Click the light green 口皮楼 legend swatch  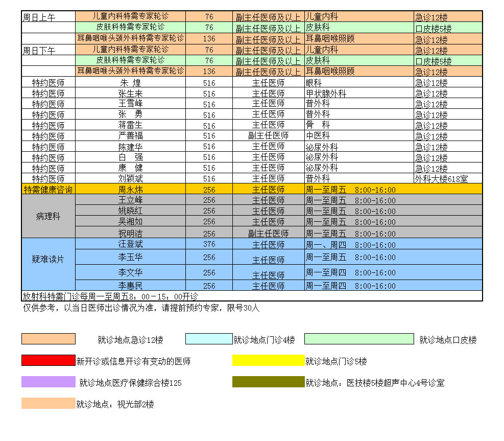[x=359, y=339]
